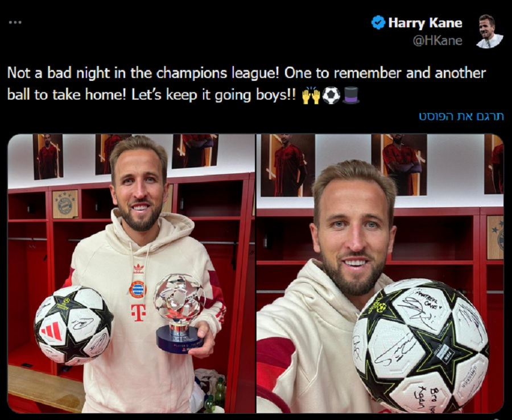Click the silver trophy in left photo
Image resolution: width=512 pixels, height=420 pixels.
point(179,313)
